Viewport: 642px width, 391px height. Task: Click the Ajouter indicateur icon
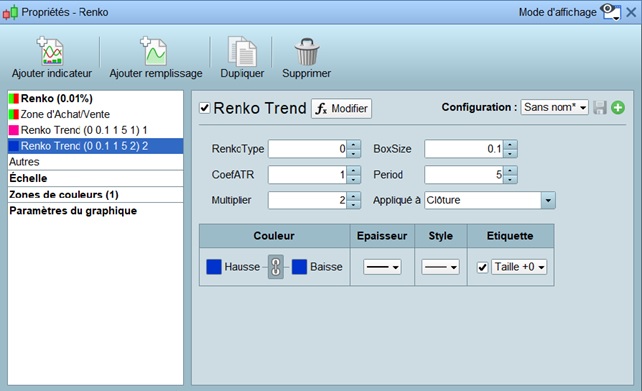pos(50,51)
